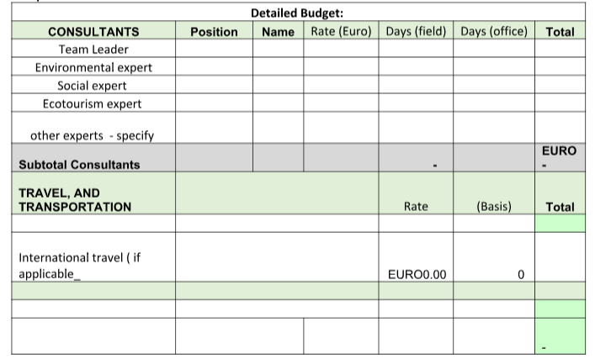The width and height of the screenshot is (595, 364).
Task: Click the Position column header
Action: pos(214,30)
